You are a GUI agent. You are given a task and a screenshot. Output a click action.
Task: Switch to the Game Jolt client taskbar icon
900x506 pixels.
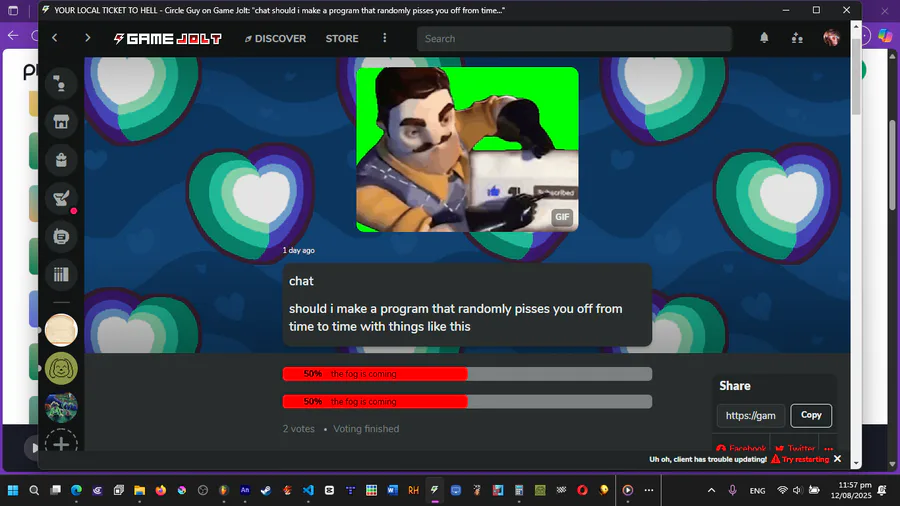[x=435, y=490]
